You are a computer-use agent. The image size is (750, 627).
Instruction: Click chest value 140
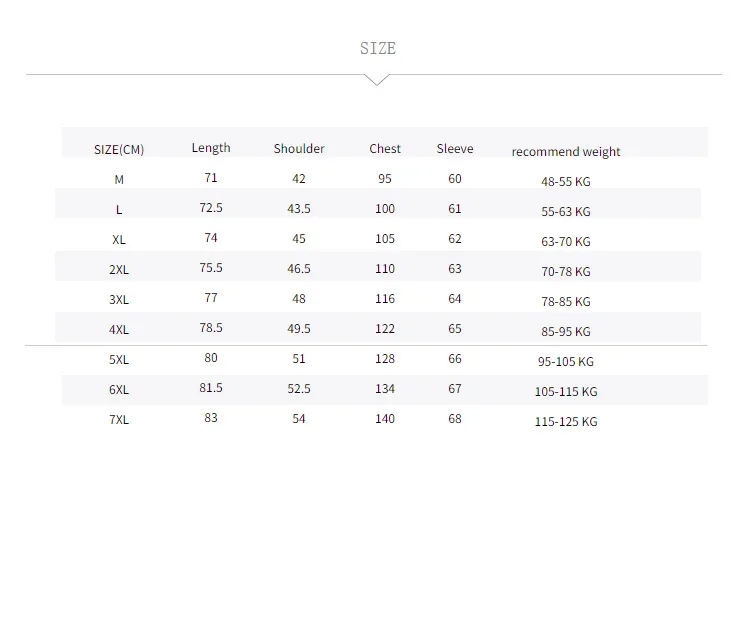click(385, 419)
